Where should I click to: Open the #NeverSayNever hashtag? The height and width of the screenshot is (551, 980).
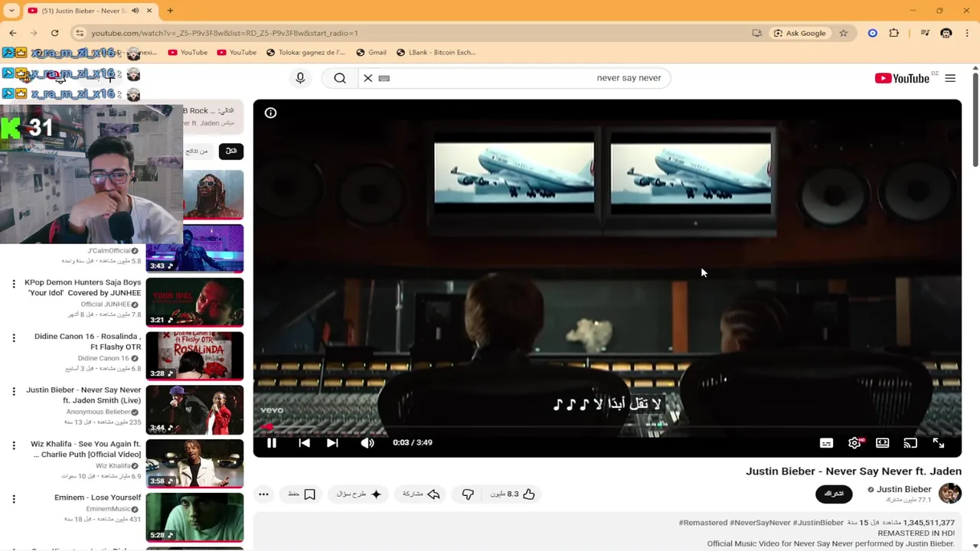tap(759, 523)
